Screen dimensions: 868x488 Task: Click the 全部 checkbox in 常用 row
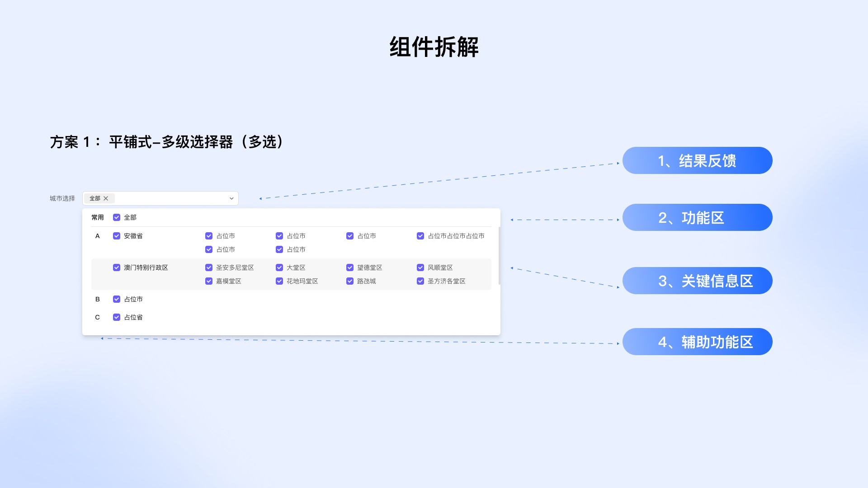click(x=118, y=217)
